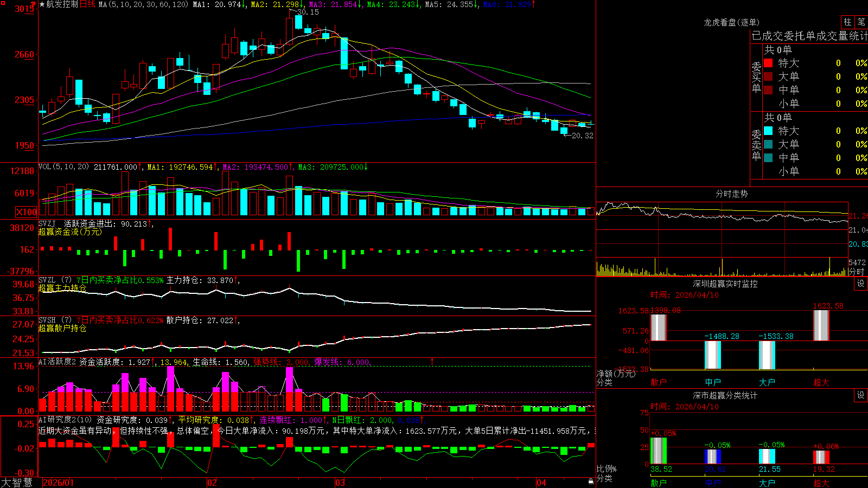Click the 委买单 section label
This screenshot has width=868, height=488.
756,76
